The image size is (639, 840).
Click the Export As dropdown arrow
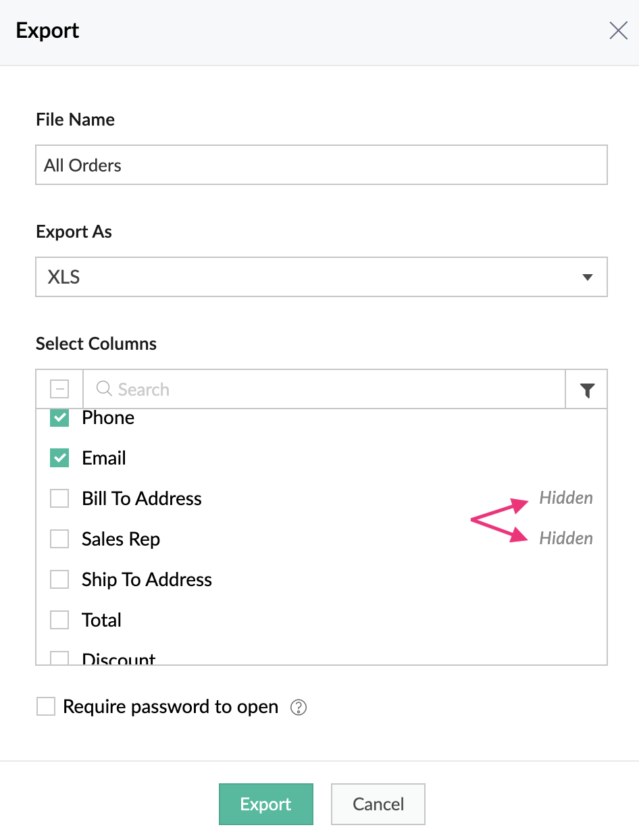(587, 278)
